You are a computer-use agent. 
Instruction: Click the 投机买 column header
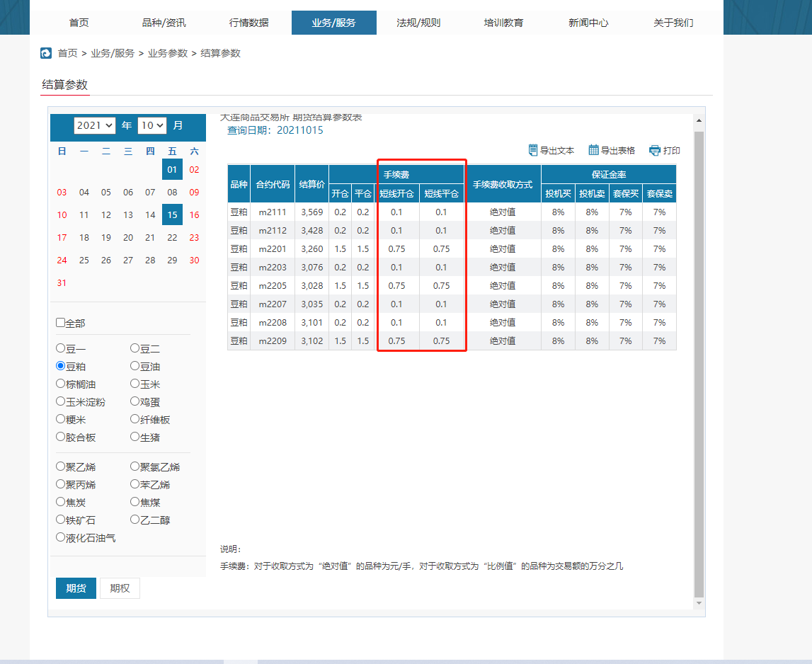tap(559, 194)
